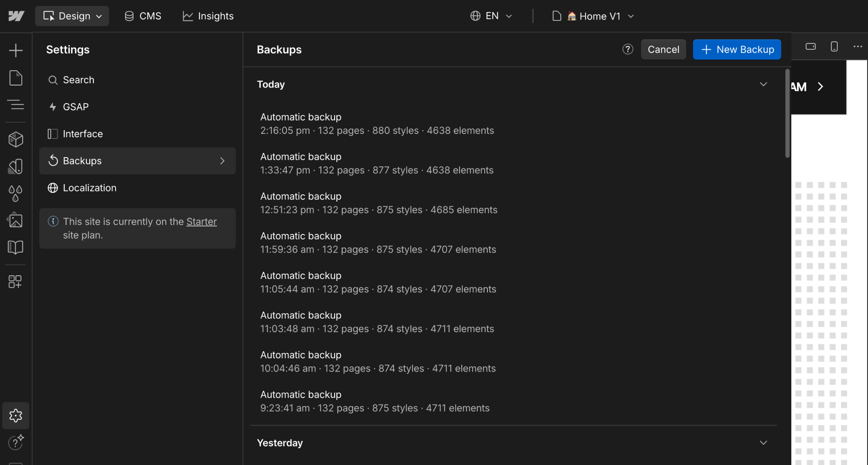Open the Pages panel
Screen dimensions: 868x465
(16, 78)
